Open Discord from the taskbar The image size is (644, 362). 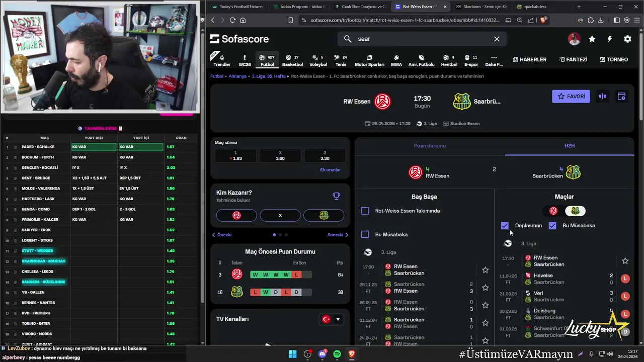pyautogui.click(x=323, y=354)
